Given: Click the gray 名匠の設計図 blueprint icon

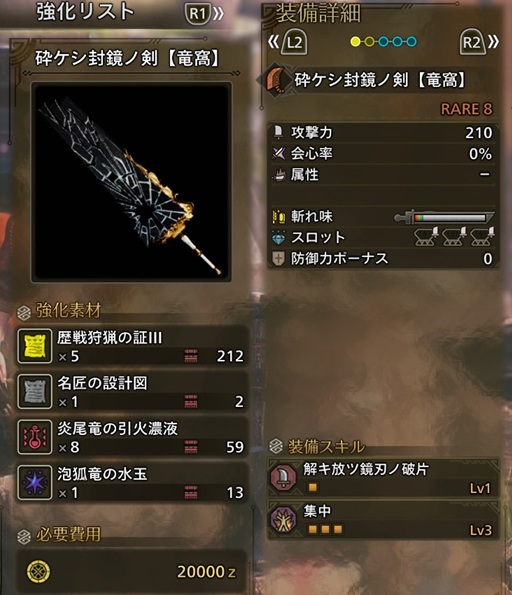Looking at the screenshot, I should [x=35, y=392].
